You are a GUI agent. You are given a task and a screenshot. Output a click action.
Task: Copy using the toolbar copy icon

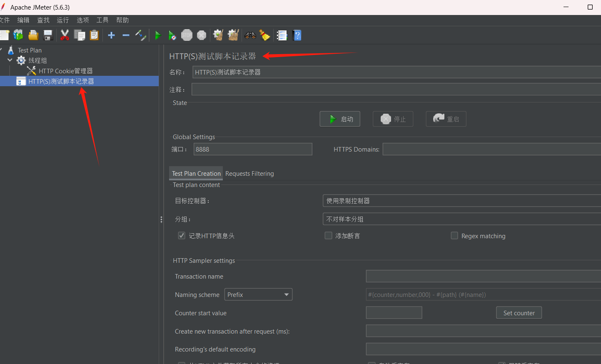tap(80, 35)
